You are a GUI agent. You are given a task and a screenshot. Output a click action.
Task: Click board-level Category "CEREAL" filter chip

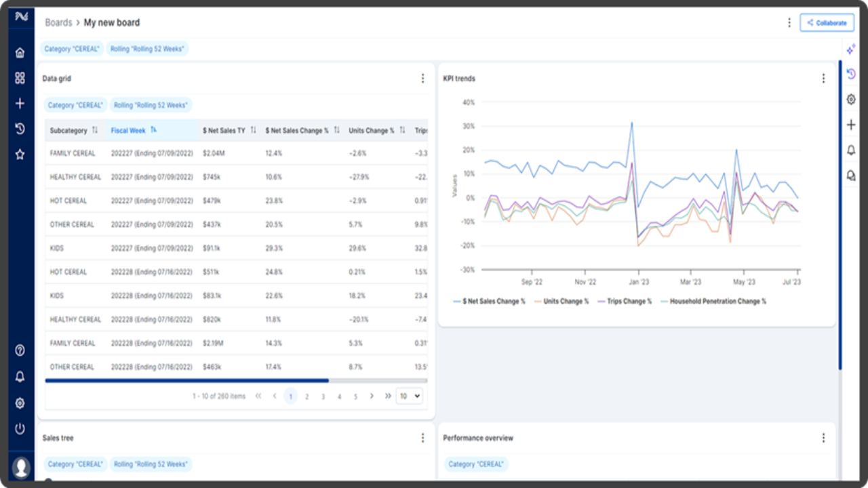coord(72,49)
